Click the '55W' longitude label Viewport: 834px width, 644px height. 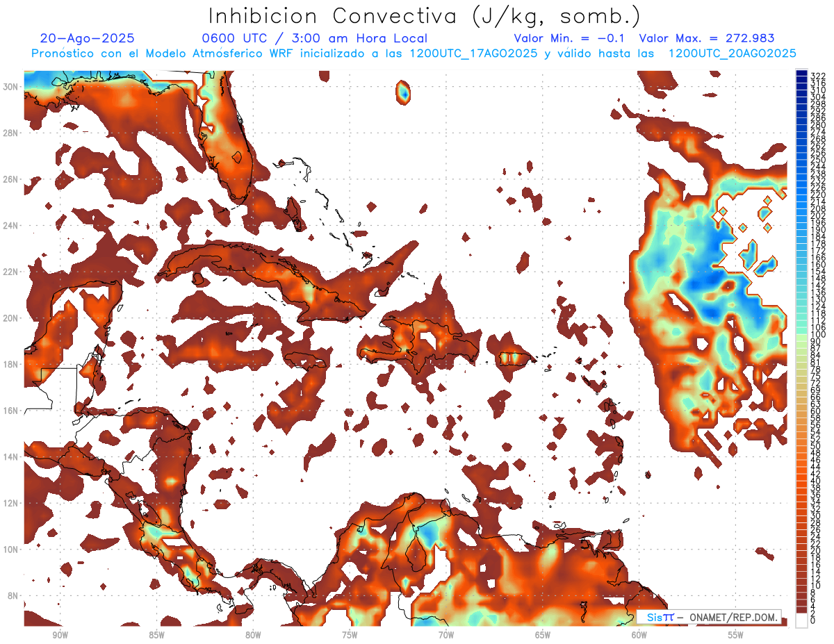click(736, 636)
